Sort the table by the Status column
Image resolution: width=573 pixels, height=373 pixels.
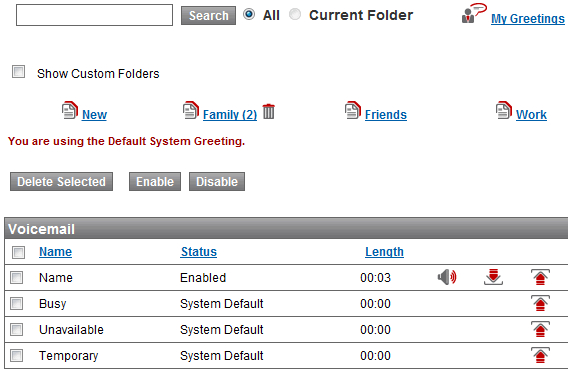click(x=199, y=252)
